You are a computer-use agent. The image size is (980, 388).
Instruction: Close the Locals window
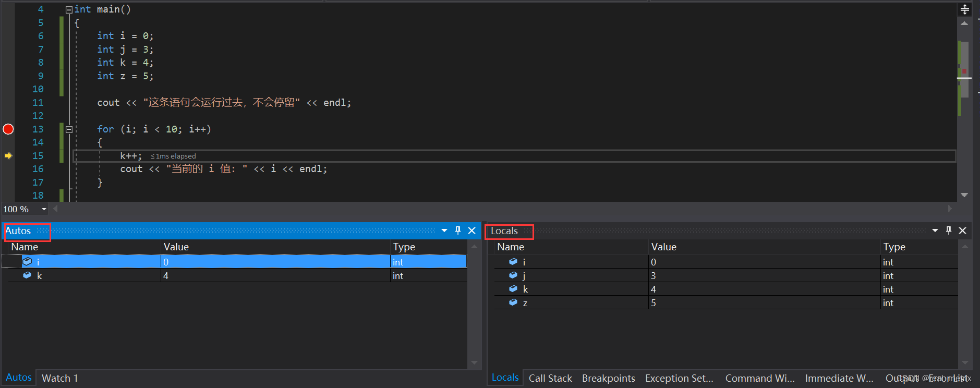click(963, 231)
